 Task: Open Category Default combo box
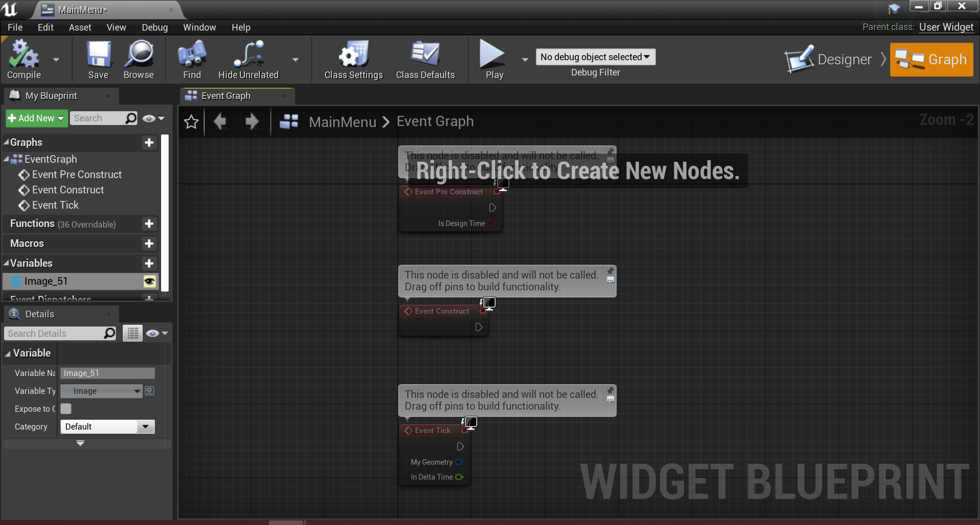point(107,427)
